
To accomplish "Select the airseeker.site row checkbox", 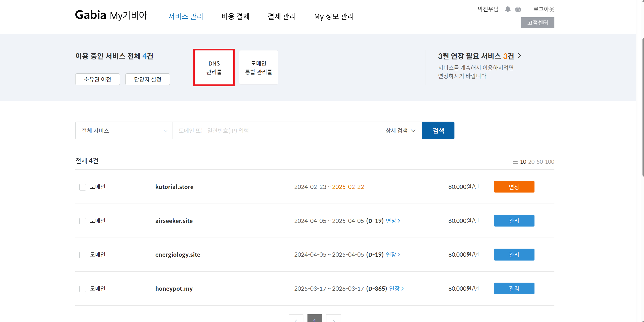I will (x=83, y=221).
